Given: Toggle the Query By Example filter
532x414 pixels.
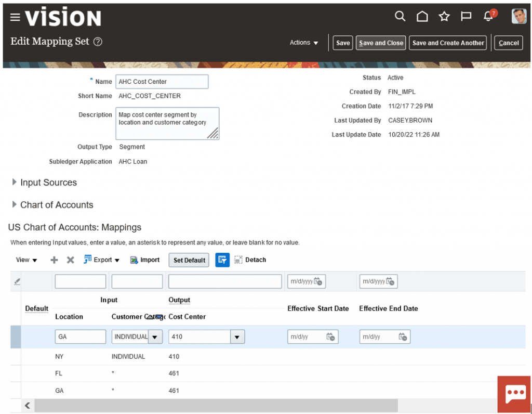Looking at the screenshot, I should pyautogui.click(x=222, y=260).
